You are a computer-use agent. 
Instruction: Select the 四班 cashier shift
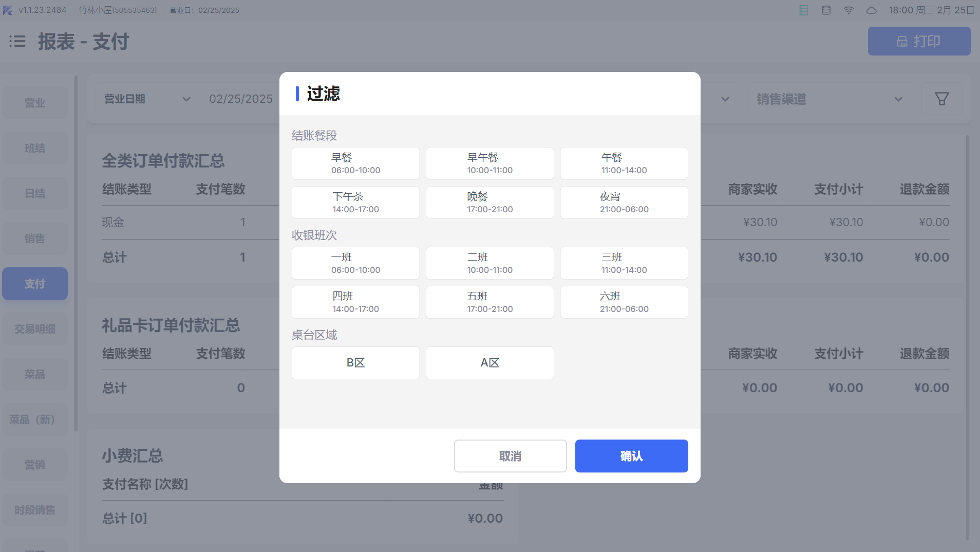(355, 302)
